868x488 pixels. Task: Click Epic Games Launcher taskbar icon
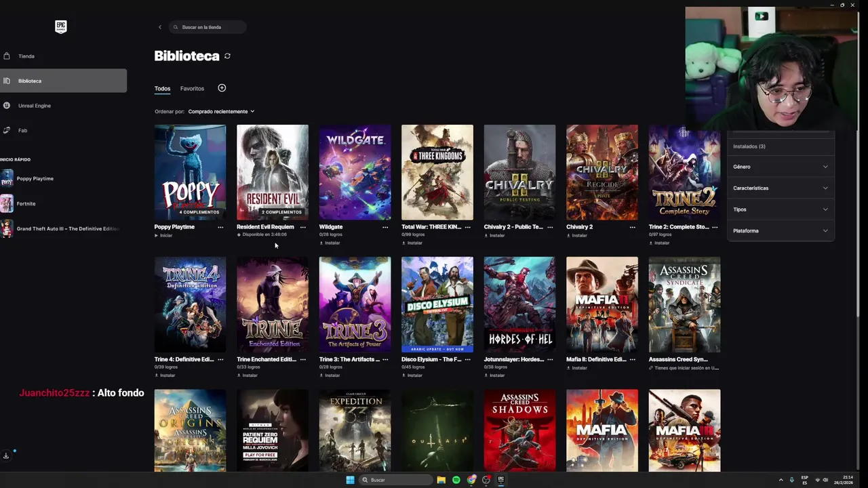[x=501, y=480]
